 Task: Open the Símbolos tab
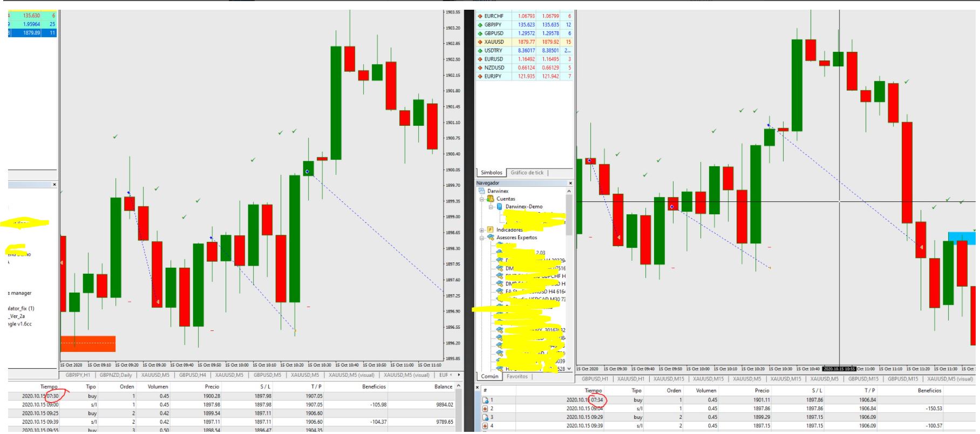tap(491, 173)
